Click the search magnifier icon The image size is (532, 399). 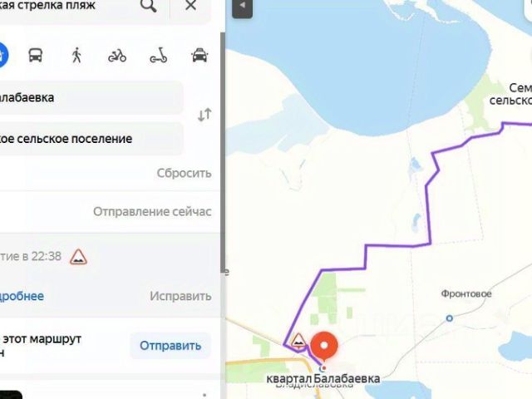[x=148, y=6]
